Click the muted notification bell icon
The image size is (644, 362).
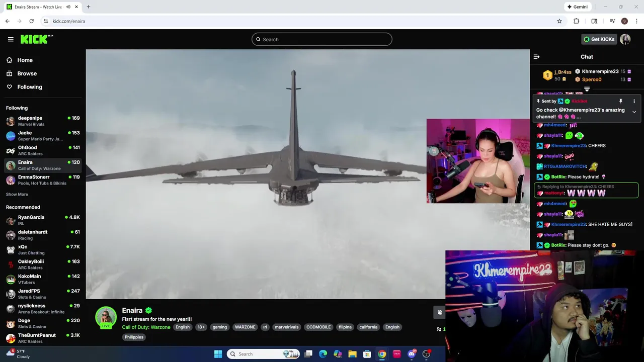tap(439, 312)
